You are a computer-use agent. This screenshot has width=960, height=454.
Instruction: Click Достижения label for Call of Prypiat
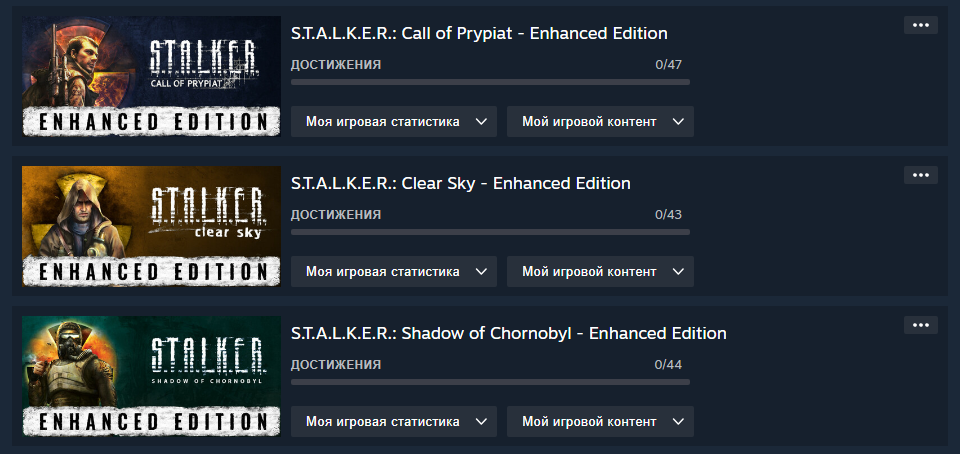click(x=336, y=65)
